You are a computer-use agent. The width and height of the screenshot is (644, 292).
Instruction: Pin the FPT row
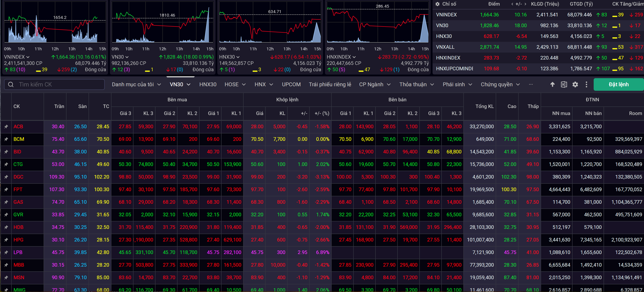6,190
